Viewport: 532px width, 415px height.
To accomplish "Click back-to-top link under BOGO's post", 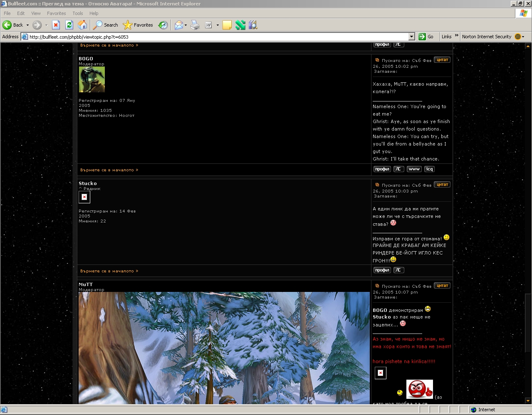I will pyautogui.click(x=109, y=170).
